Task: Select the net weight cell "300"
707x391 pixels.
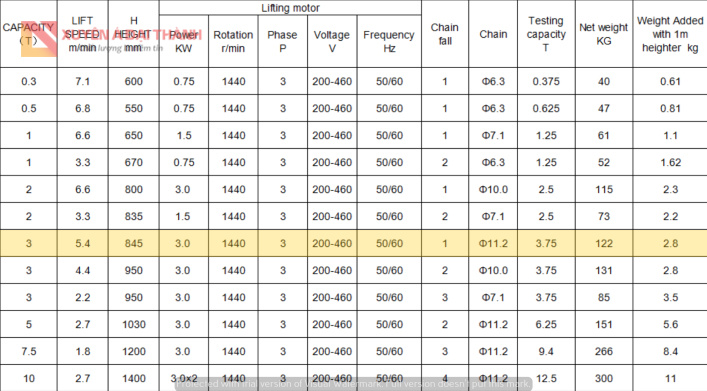Action: coord(604,378)
